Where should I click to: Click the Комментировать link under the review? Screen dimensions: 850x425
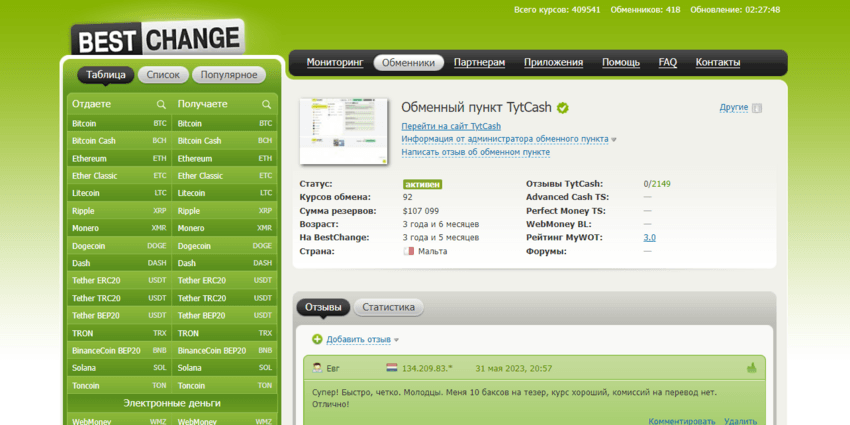tap(681, 421)
